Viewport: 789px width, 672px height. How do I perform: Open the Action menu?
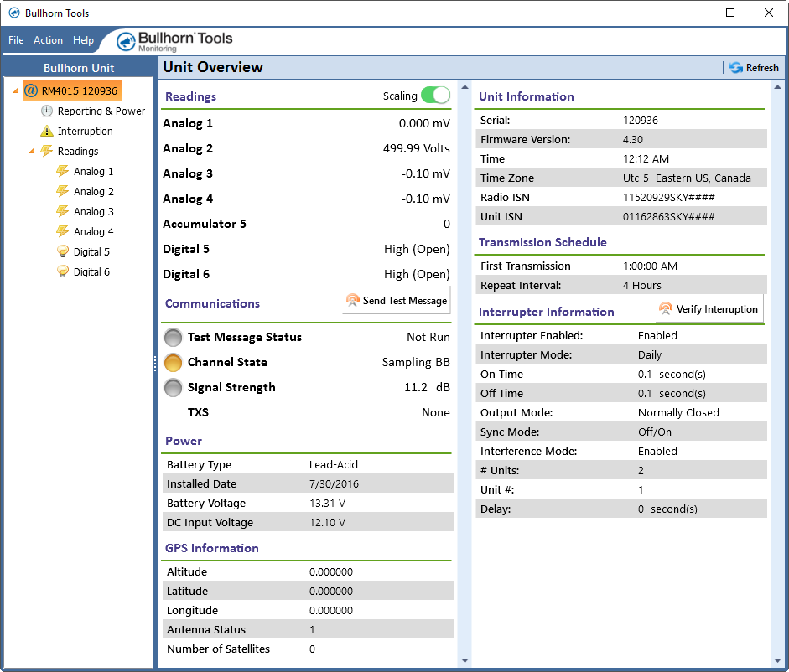coord(49,40)
